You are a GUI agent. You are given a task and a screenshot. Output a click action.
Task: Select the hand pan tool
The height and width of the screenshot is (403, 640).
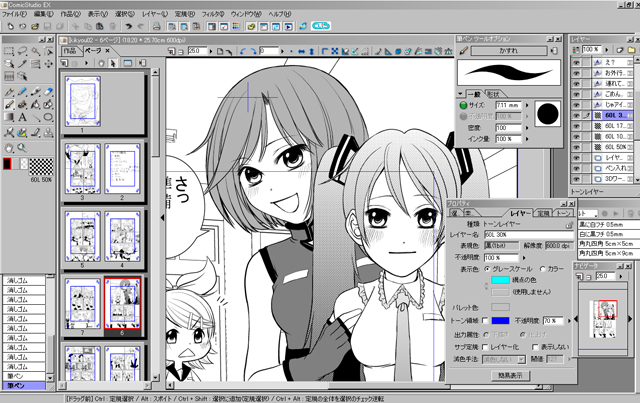pyautogui.click(x=9, y=148)
